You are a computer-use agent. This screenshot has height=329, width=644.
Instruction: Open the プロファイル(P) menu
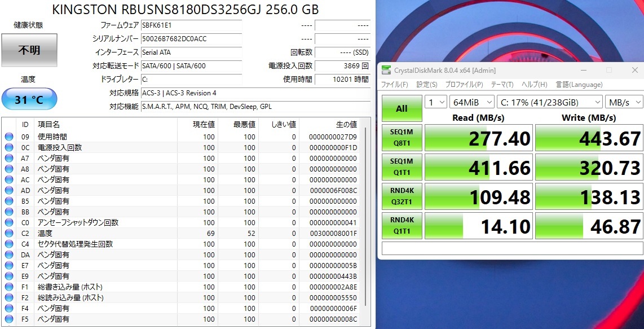pyautogui.click(x=464, y=85)
